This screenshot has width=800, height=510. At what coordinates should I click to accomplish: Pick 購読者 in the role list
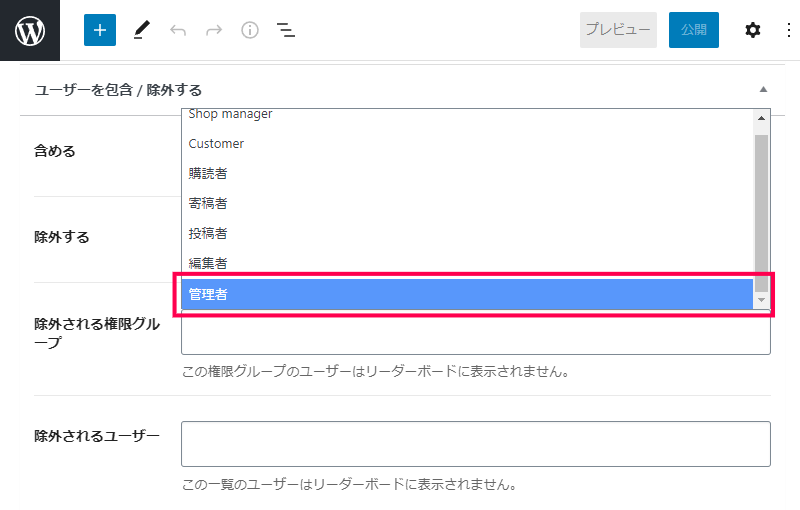tap(467, 173)
